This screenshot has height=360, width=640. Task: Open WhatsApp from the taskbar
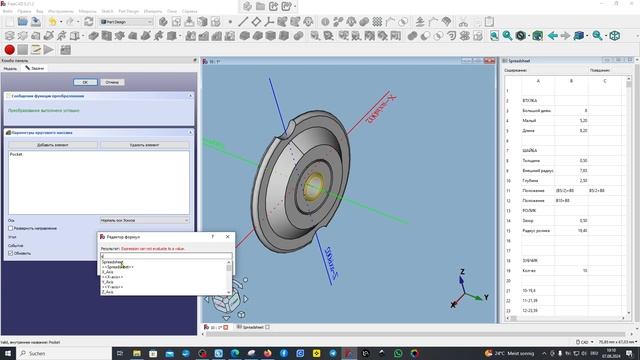tap(398, 353)
